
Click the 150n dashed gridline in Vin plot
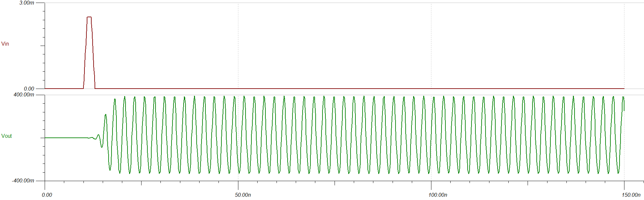coord(624,45)
